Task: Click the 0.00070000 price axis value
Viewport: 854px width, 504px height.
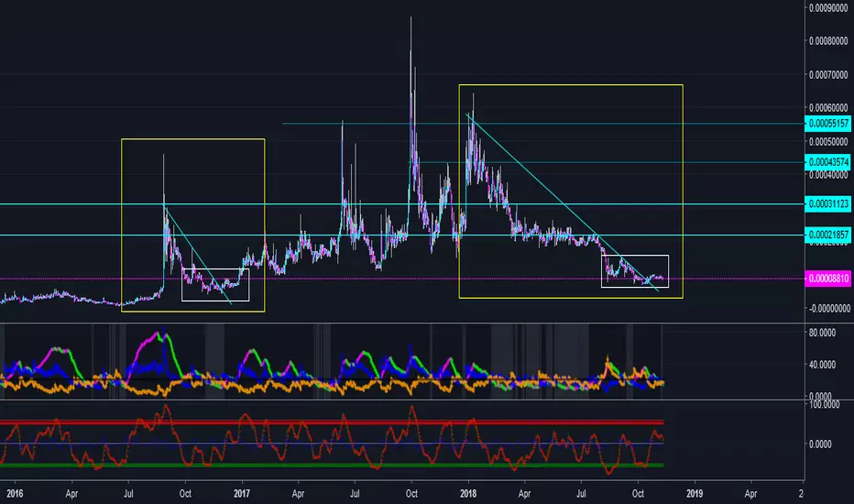Action: click(x=828, y=74)
